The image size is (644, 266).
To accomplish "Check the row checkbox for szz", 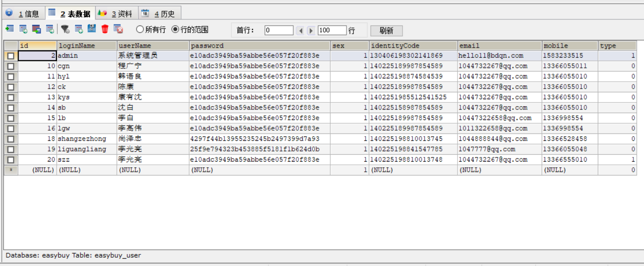I will [11, 160].
